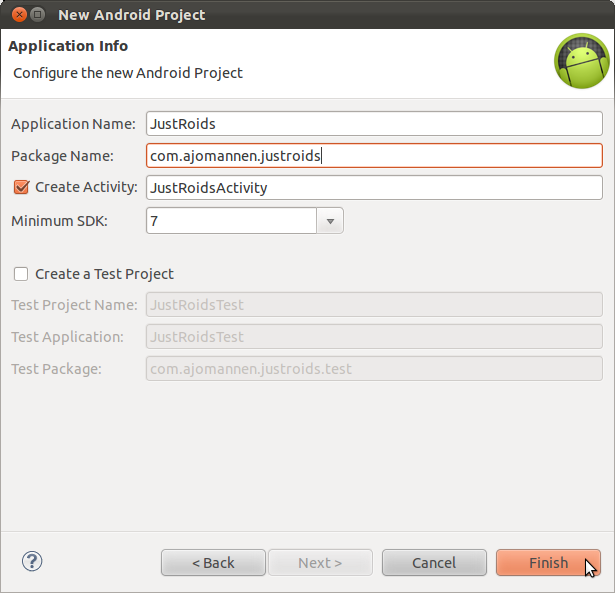Image resolution: width=615 pixels, height=593 pixels.
Task: Edit the activity name JustRoidsActivity field
Action: click(x=374, y=187)
